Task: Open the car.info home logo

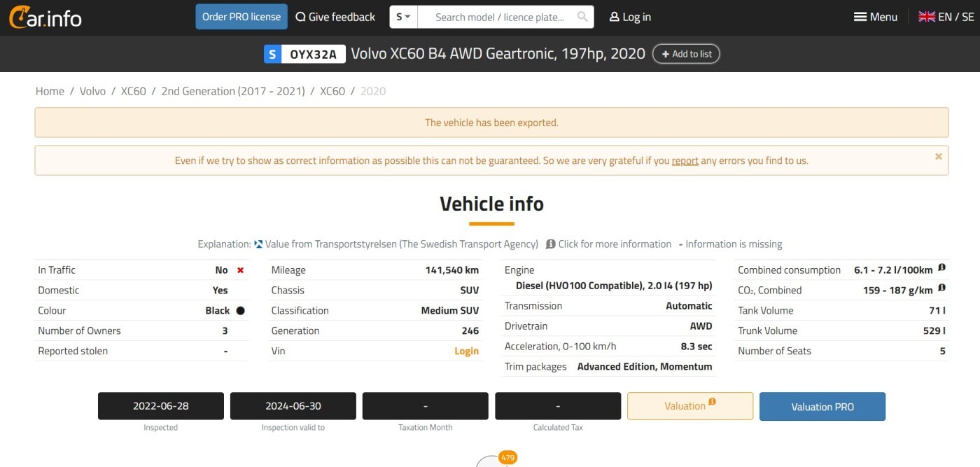Action: pyautogui.click(x=45, y=17)
